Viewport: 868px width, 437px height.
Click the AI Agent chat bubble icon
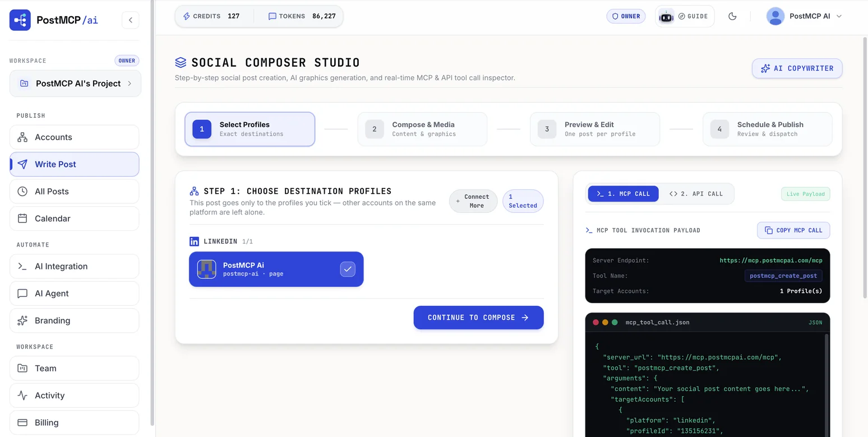(22, 294)
